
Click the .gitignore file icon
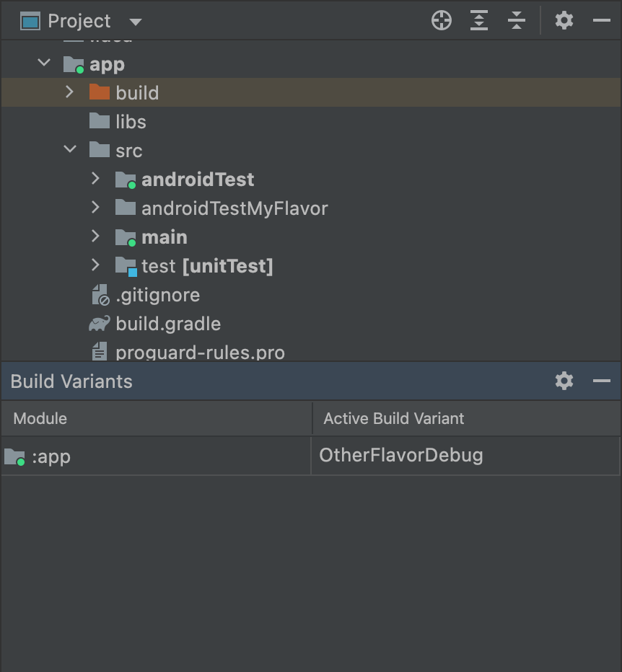tap(100, 295)
